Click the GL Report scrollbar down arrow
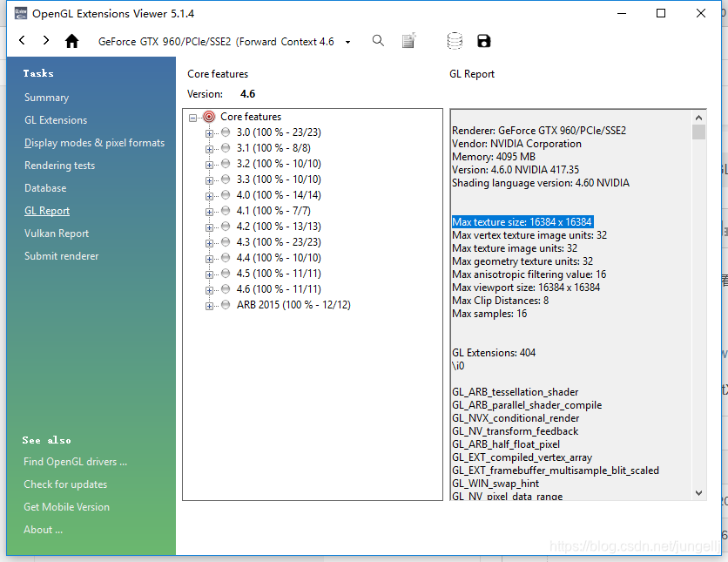This screenshot has width=728, height=562. point(698,493)
